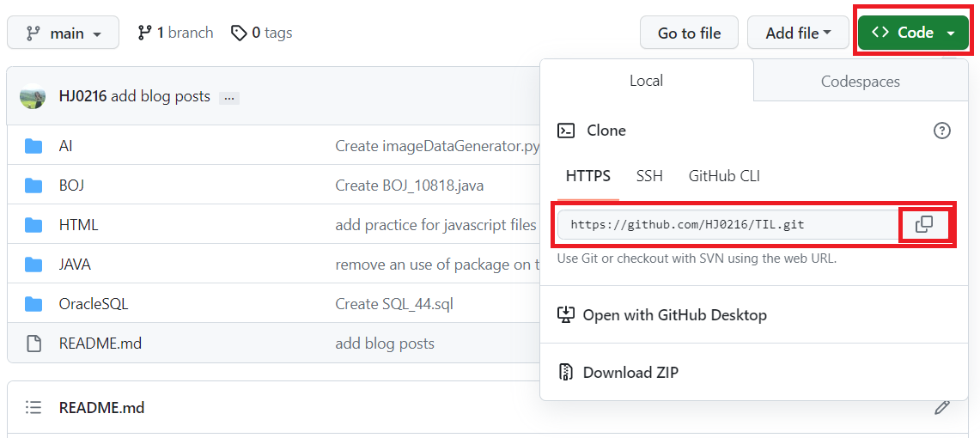The height and width of the screenshot is (438, 980).
Task: View the 0 tags link
Action: (261, 33)
